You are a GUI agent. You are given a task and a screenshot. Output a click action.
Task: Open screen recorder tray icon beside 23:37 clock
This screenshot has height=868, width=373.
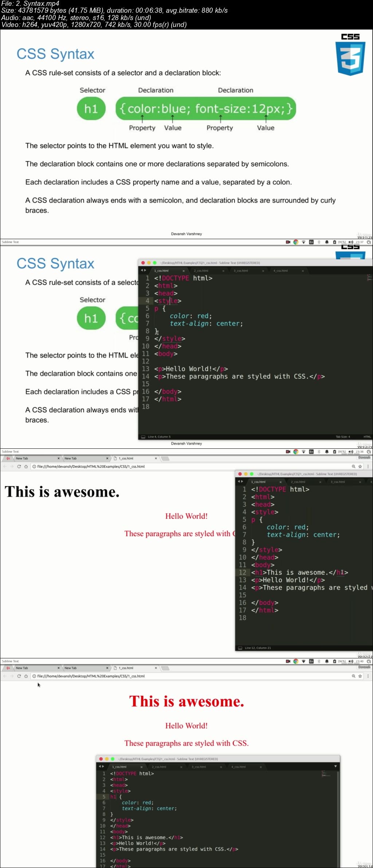click(288, 242)
